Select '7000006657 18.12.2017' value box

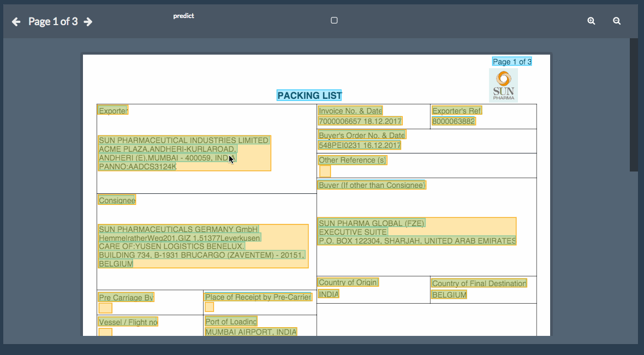(360, 121)
